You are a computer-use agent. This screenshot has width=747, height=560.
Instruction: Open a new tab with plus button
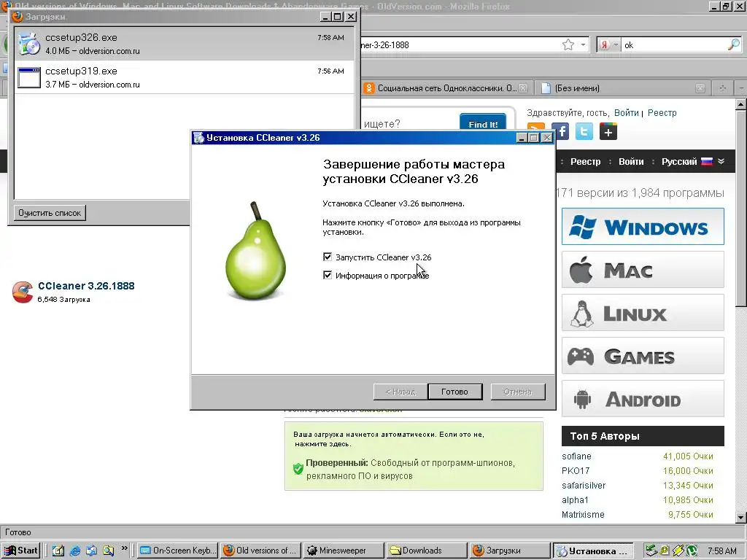[x=723, y=88]
